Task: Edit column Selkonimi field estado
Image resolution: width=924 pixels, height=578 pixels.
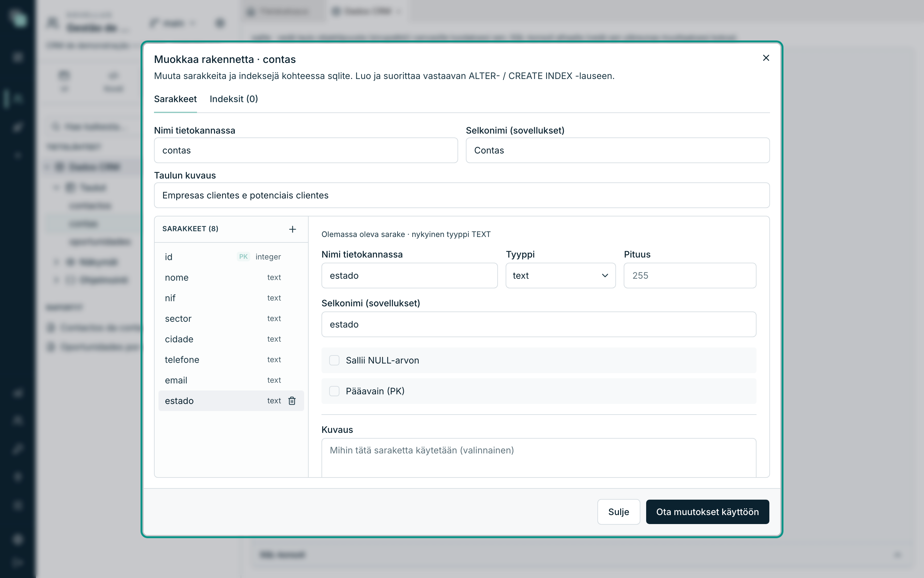Action: point(538,325)
